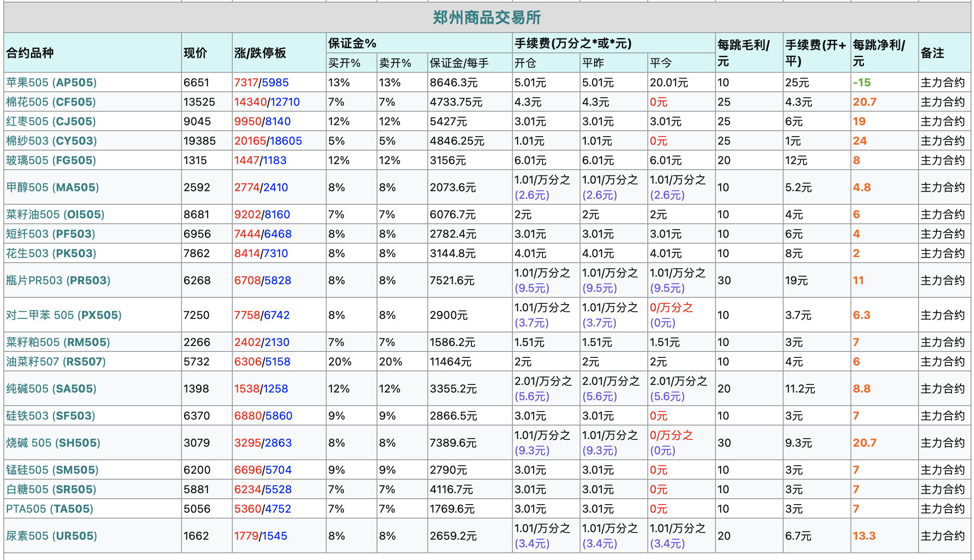Open the 对二甲苯 505 (PX505) contract link
Viewport: 974px width, 560px height.
(x=64, y=315)
